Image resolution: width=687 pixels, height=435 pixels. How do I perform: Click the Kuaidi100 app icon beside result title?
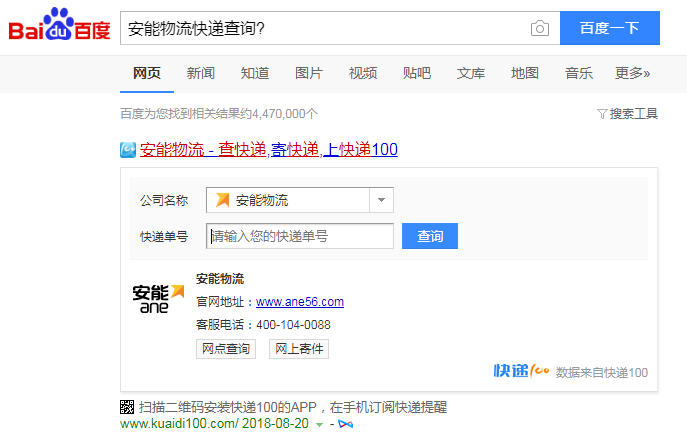click(128, 150)
